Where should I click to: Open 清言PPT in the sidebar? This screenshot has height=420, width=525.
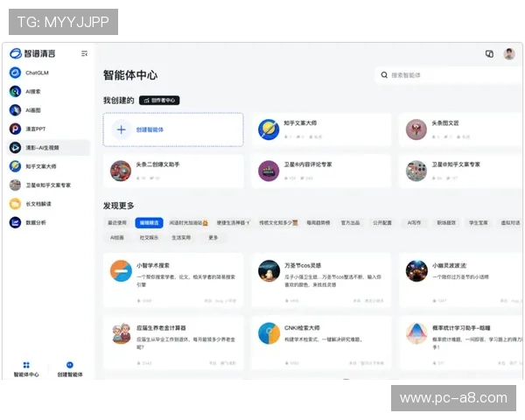(48, 129)
